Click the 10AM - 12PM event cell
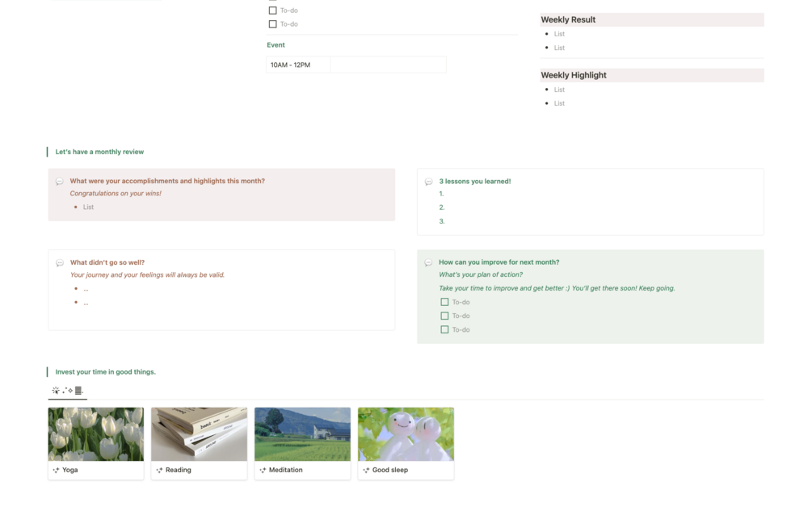 (298, 65)
